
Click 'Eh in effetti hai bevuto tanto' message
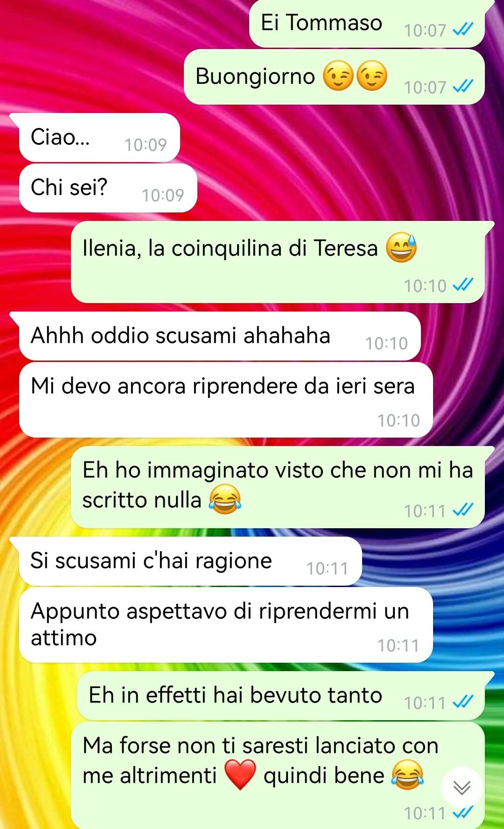tap(280, 695)
